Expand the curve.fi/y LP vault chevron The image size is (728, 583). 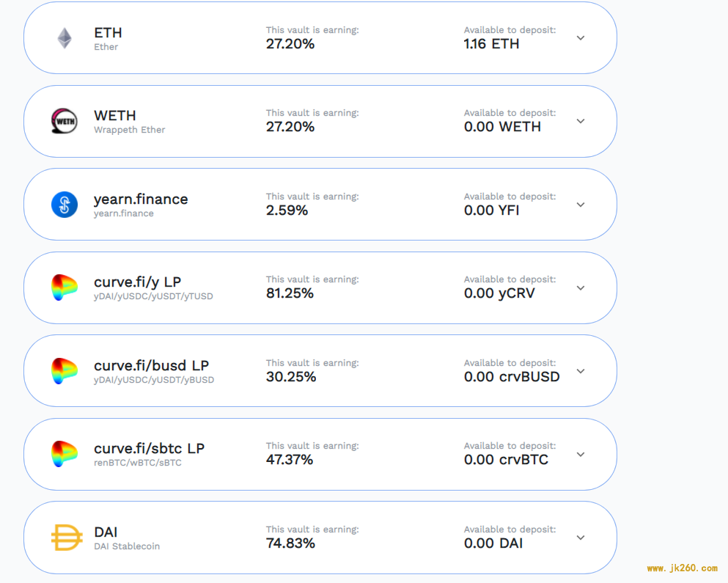point(581,288)
